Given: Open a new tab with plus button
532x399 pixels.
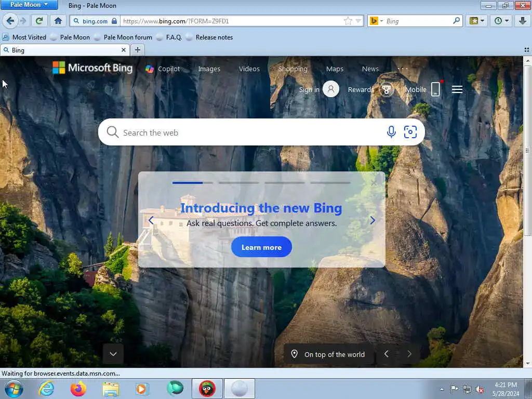Looking at the screenshot, I should [x=137, y=50].
